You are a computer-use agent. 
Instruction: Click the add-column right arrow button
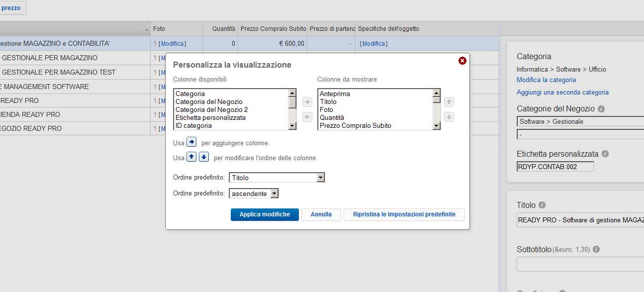tap(307, 102)
